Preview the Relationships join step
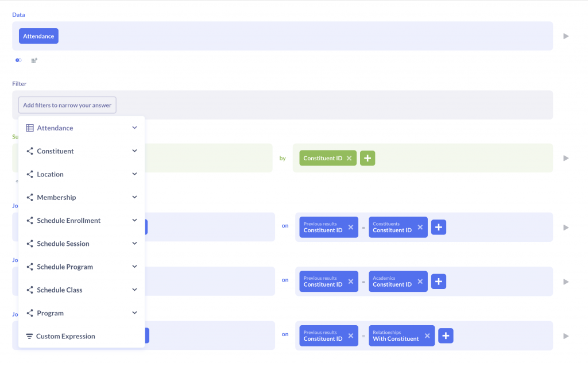The image size is (588, 366). pyautogui.click(x=566, y=336)
